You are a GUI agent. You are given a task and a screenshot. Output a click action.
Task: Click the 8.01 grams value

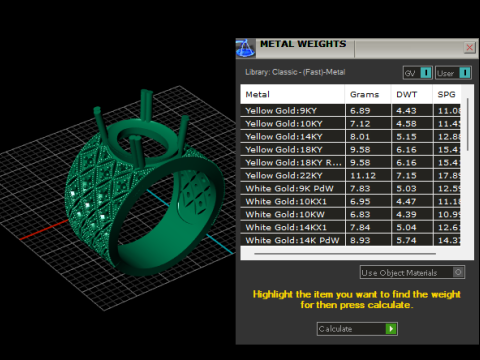pyautogui.click(x=360, y=137)
